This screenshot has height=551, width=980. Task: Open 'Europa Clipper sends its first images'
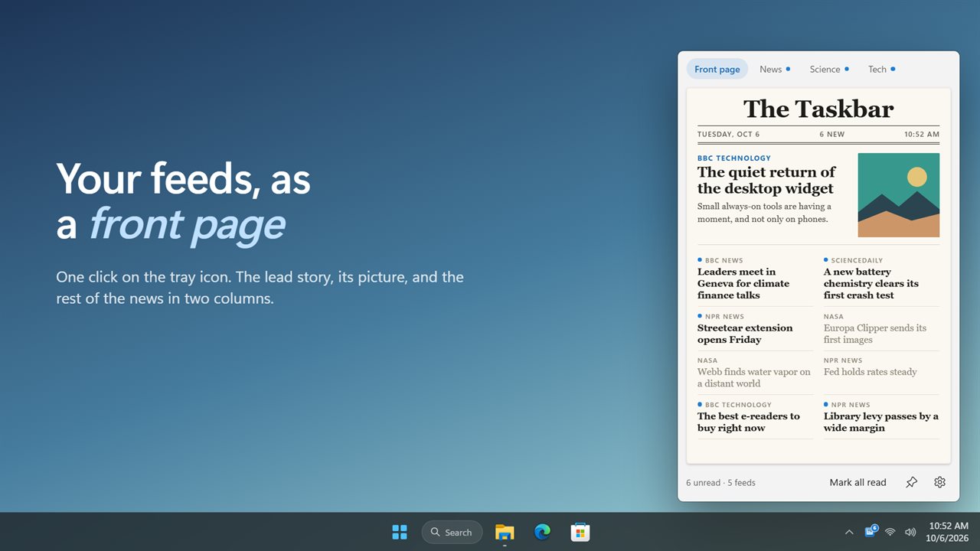pyautogui.click(x=875, y=334)
